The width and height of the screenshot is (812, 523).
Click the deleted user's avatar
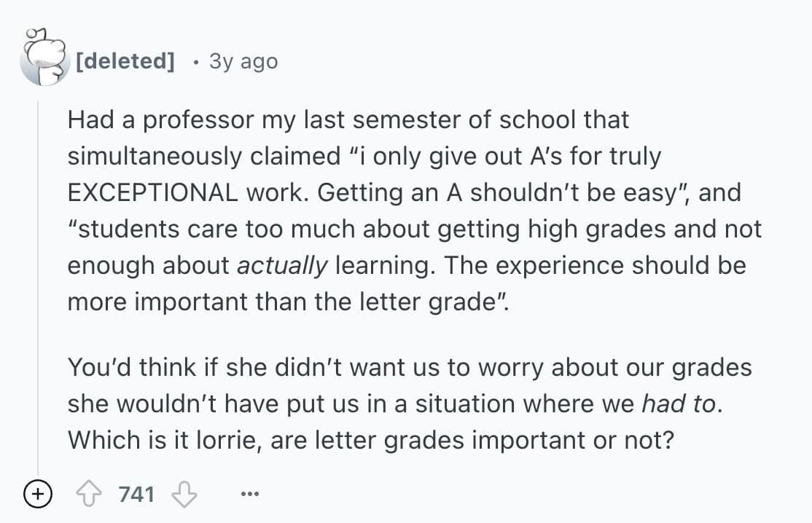(44, 58)
